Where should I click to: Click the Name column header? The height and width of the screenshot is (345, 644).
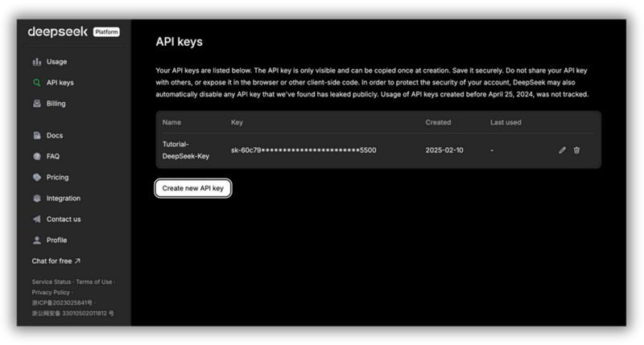click(171, 122)
